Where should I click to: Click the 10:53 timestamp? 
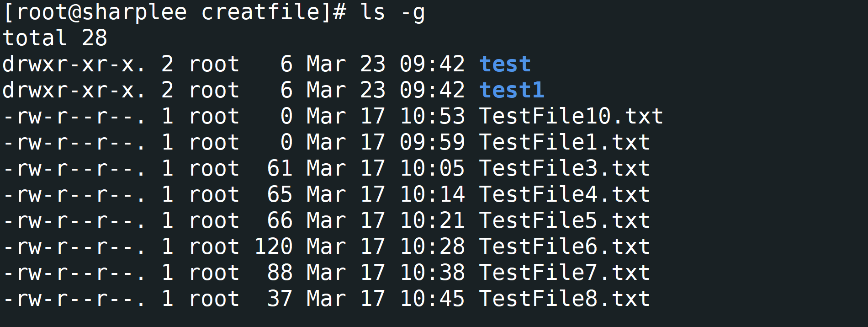pyautogui.click(x=432, y=116)
